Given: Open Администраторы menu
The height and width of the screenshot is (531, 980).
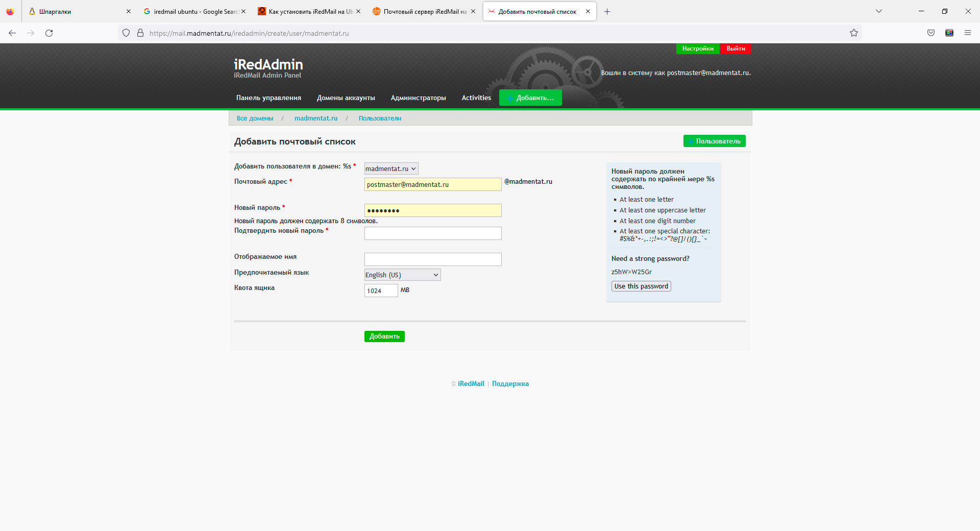Looking at the screenshot, I should pyautogui.click(x=419, y=98).
